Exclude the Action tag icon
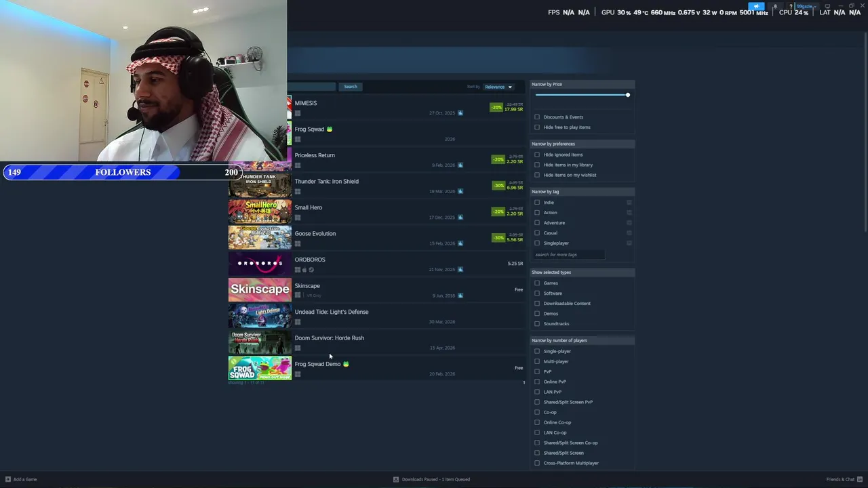868x488 pixels. [629, 213]
